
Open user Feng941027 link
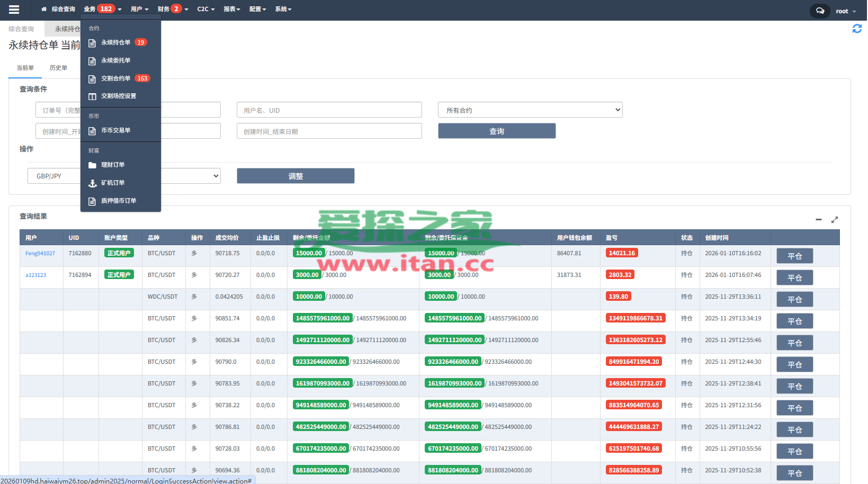[x=40, y=254]
